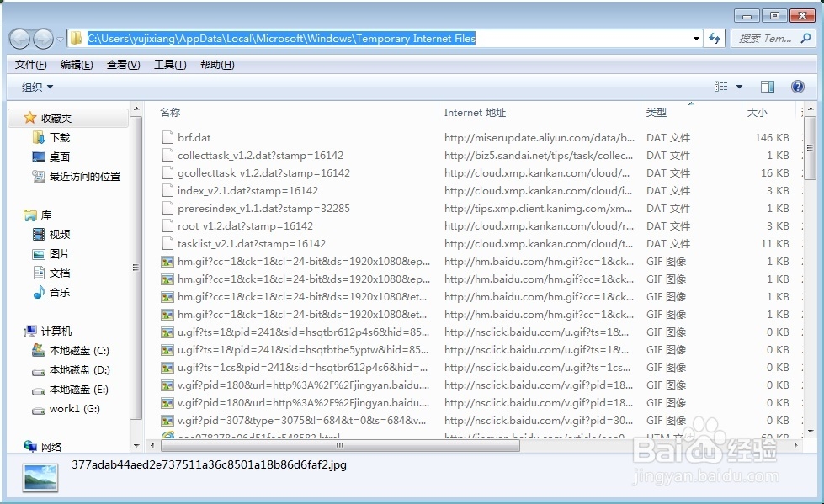Click file list horizontal scrollbar thumb
Image resolution: width=824 pixels, height=504 pixels.
point(340,445)
